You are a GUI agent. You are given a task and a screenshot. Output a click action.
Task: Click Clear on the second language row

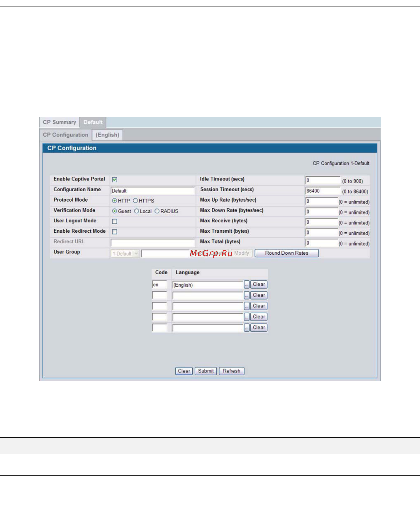click(x=259, y=295)
